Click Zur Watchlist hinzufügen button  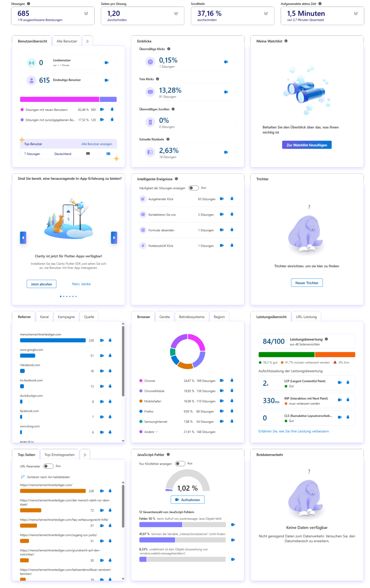click(x=307, y=145)
